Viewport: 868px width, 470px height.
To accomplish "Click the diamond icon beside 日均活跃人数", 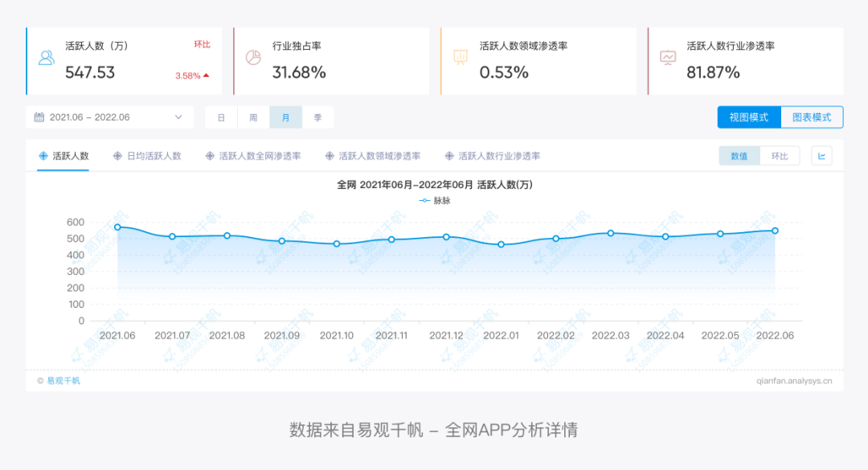I will (x=118, y=156).
